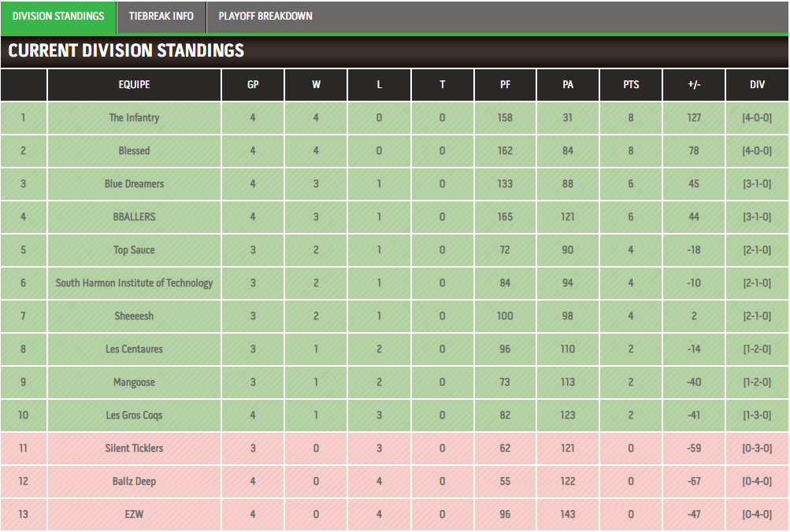Click the EZW team name

click(134, 515)
